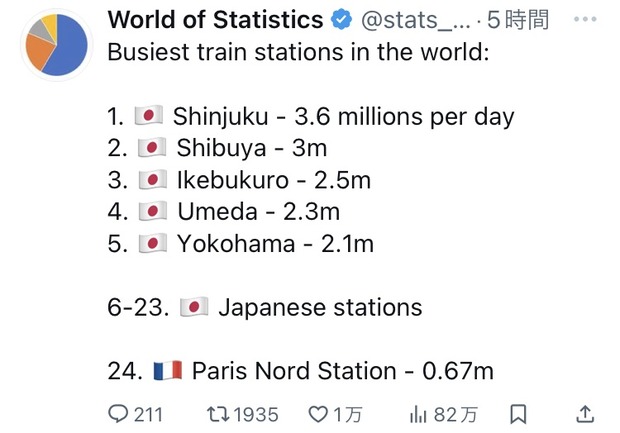Like the tweet with the heart icon

tap(318, 414)
